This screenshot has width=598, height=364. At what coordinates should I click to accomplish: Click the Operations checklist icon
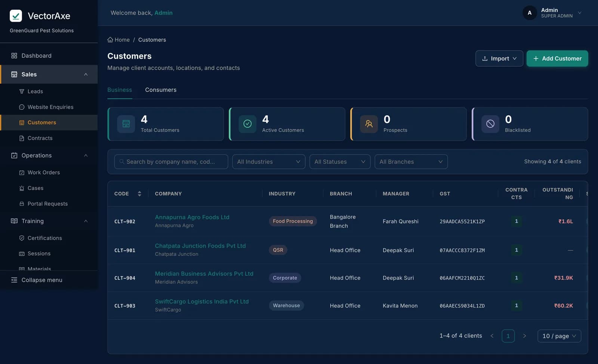(14, 155)
